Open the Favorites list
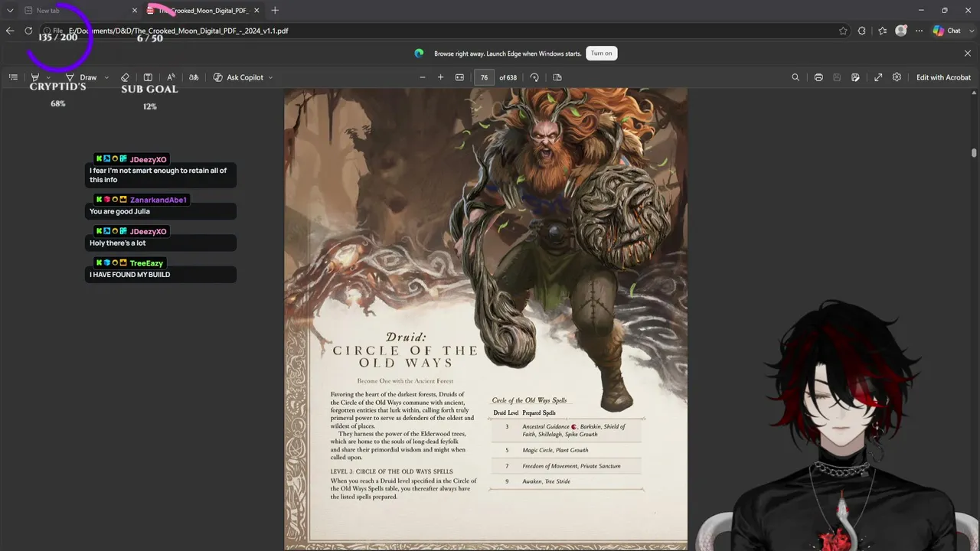The image size is (980, 551). 882,31
